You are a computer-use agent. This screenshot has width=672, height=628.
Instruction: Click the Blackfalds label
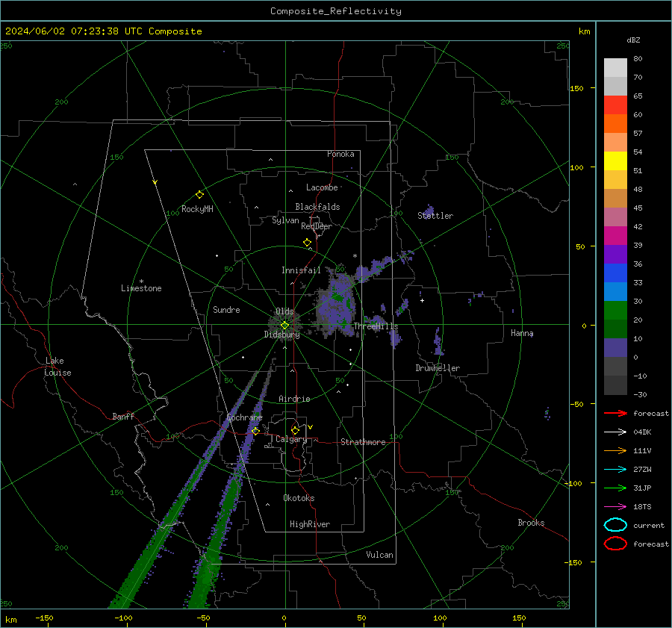click(x=317, y=207)
